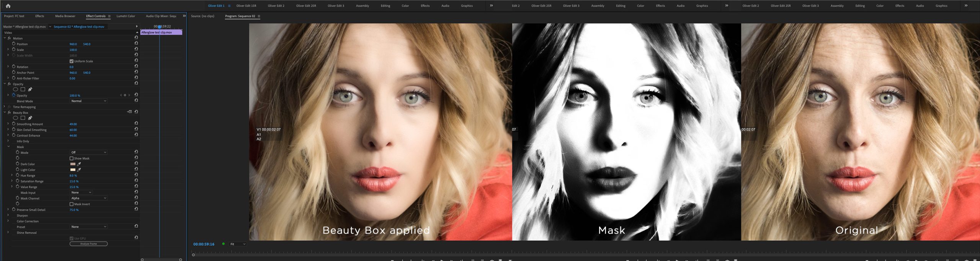Open the Blend Mode dropdown
Viewport: 980px width, 261px height.
(x=88, y=101)
